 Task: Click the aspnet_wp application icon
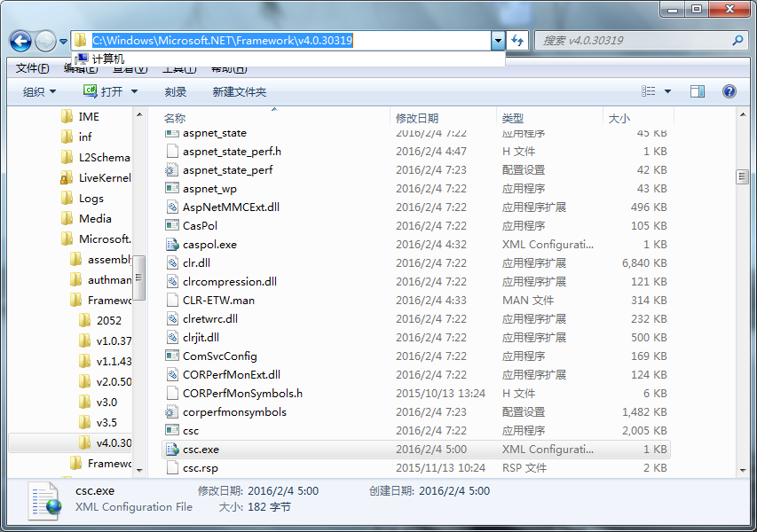coord(172,188)
